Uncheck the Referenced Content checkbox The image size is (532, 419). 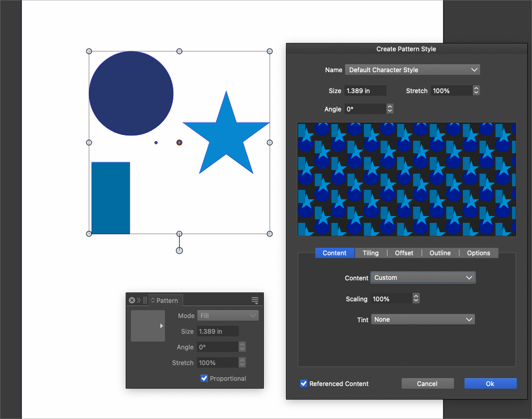pyautogui.click(x=304, y=383)
